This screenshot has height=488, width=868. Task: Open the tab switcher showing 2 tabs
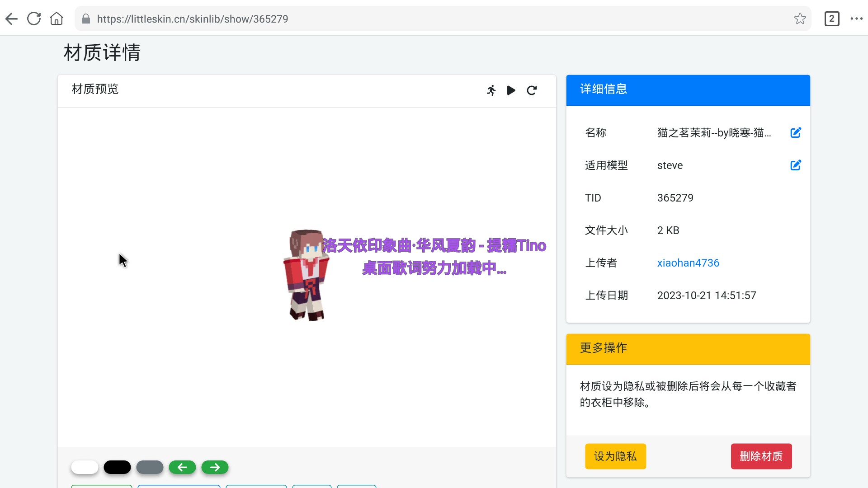831,19
